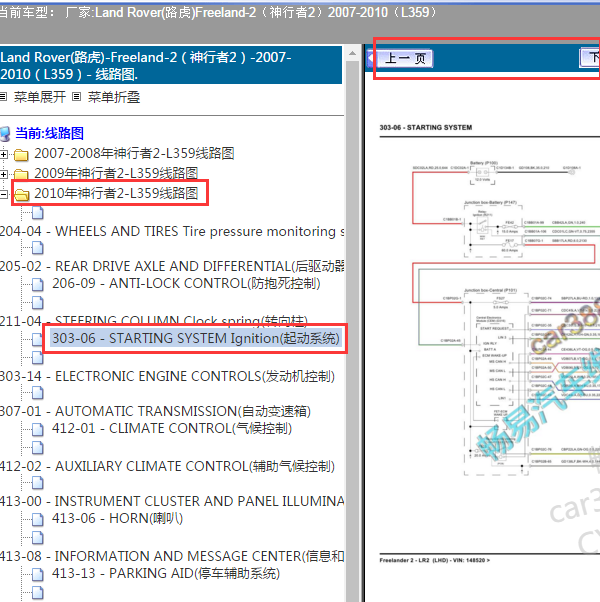
Task: Open 205-02 - REAR DRIVE AXLE AND DIFFERENTIAL
Action: click(172, 266)
